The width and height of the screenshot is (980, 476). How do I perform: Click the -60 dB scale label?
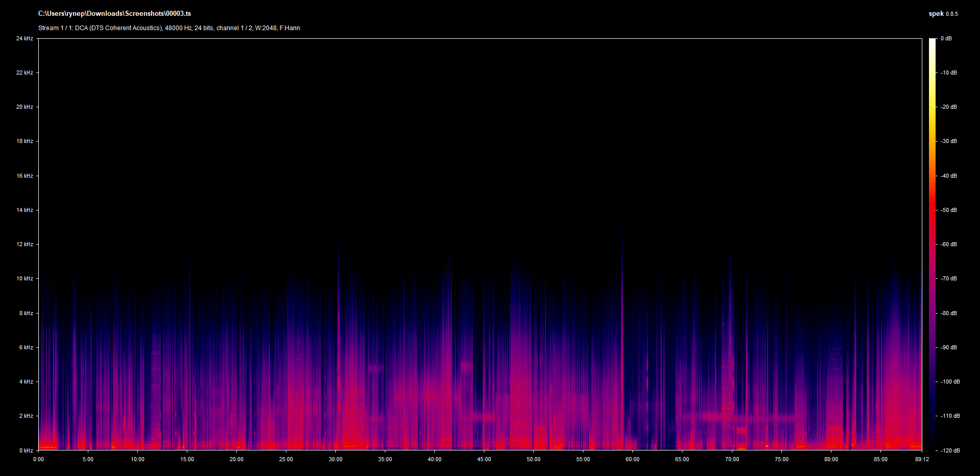tap(949, 244)
